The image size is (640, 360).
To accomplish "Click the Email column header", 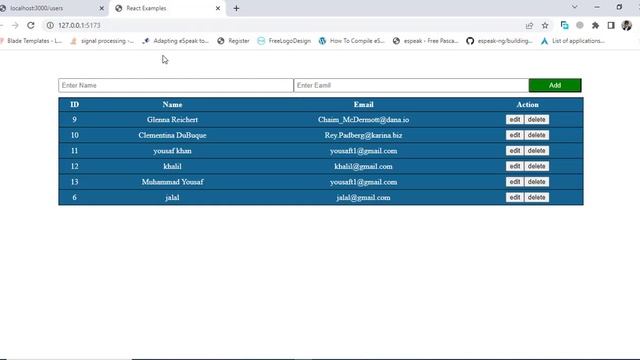I will point(363,104).
